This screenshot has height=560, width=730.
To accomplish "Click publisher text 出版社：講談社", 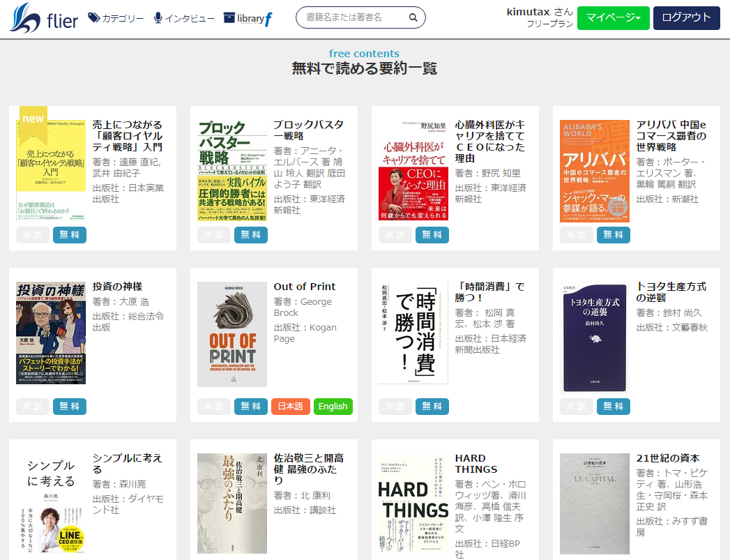I will pos(305,510).
